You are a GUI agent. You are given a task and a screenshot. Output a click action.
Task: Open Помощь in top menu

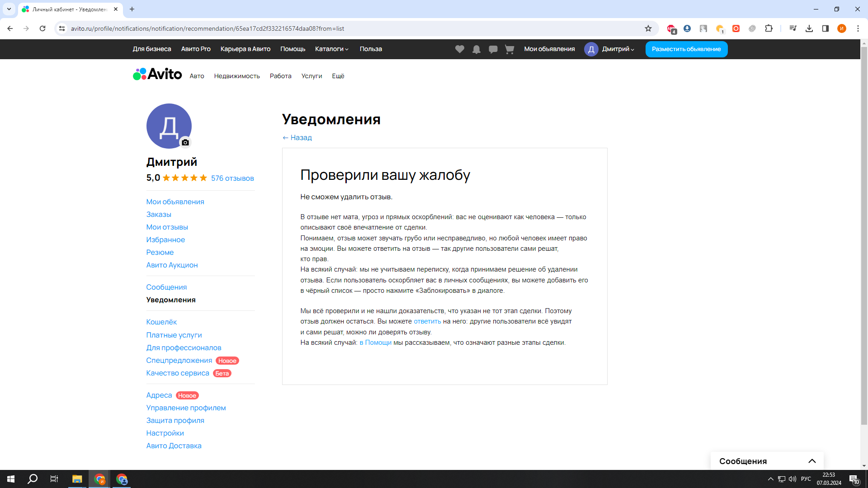click(x=293, y=49)
